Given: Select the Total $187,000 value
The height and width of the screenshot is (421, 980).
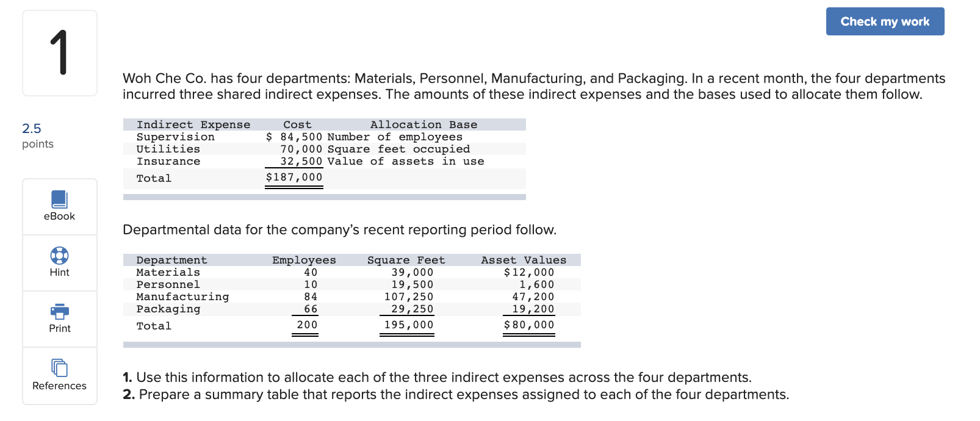Looking at the screenshot, I should [294, 177].
